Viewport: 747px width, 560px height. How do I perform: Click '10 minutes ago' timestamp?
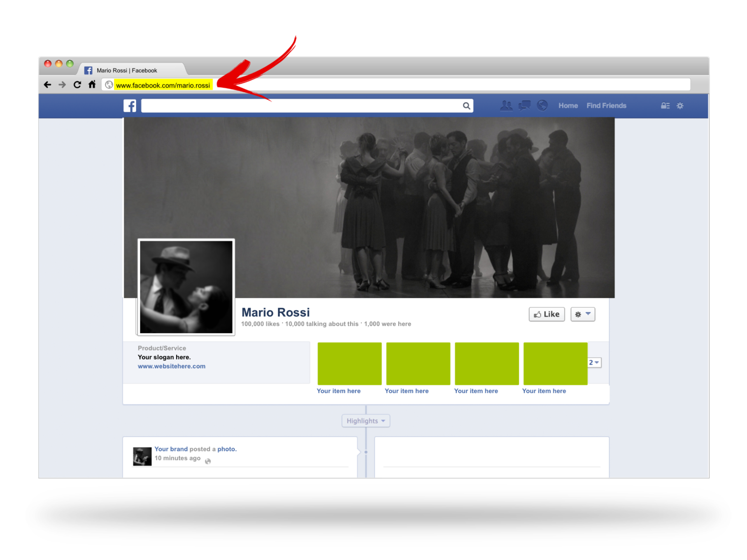(177, 458)
